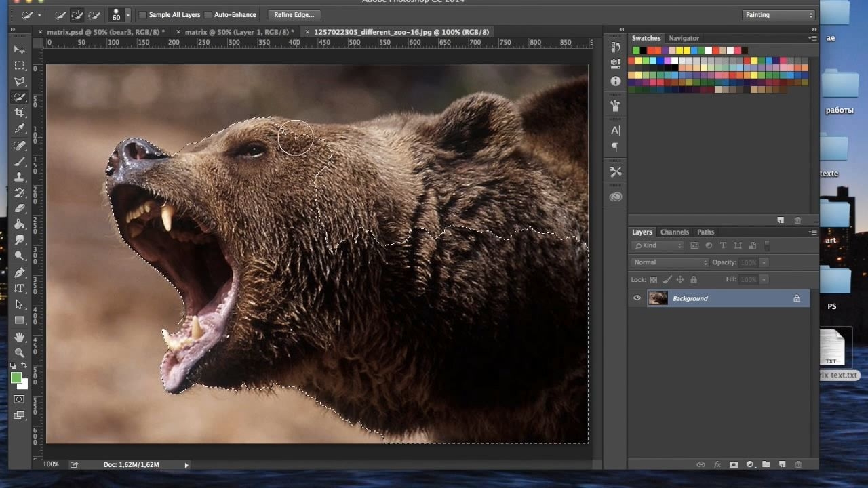Select the Quick Selection tool in toolbox
The image size is (868, 488).
click(x=19, y=97)
